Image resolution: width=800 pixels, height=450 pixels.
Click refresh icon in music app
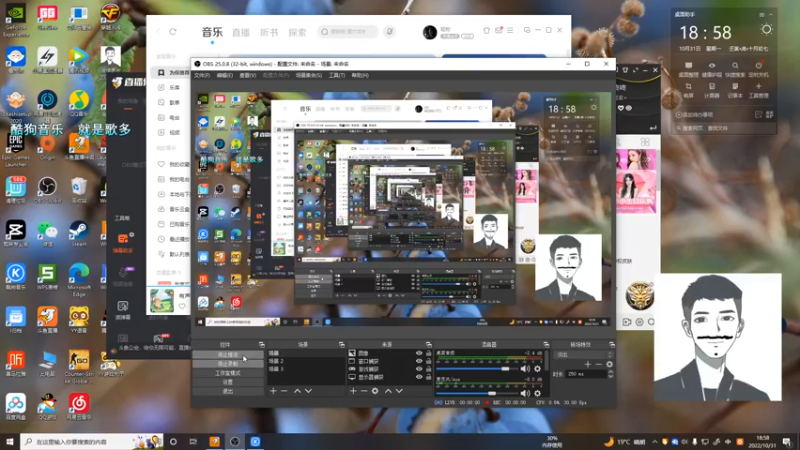pyautogui.click(x=173, y=32)
